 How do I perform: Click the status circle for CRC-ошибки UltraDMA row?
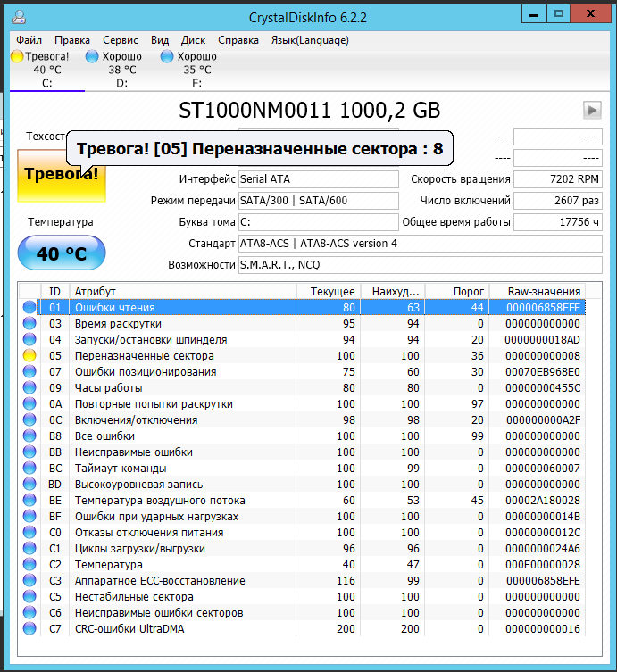click(29, 628)
